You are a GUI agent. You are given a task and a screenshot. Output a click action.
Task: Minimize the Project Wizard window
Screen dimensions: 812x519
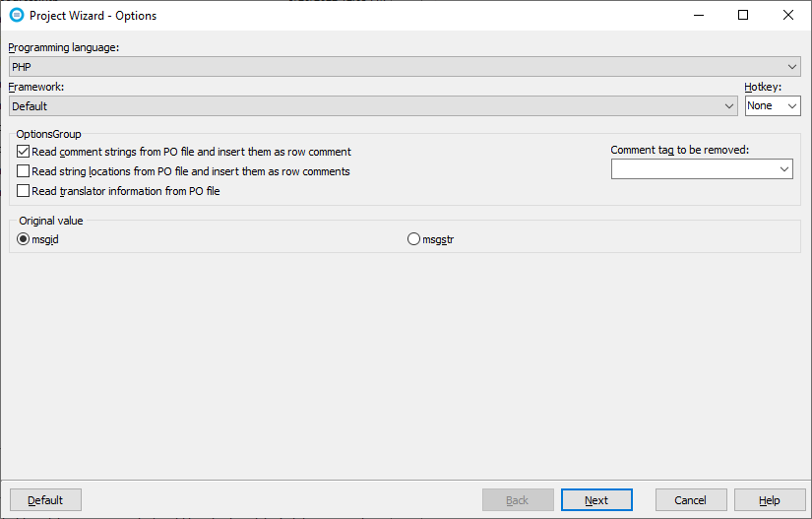pyautogui.click(x=699, y=15)
